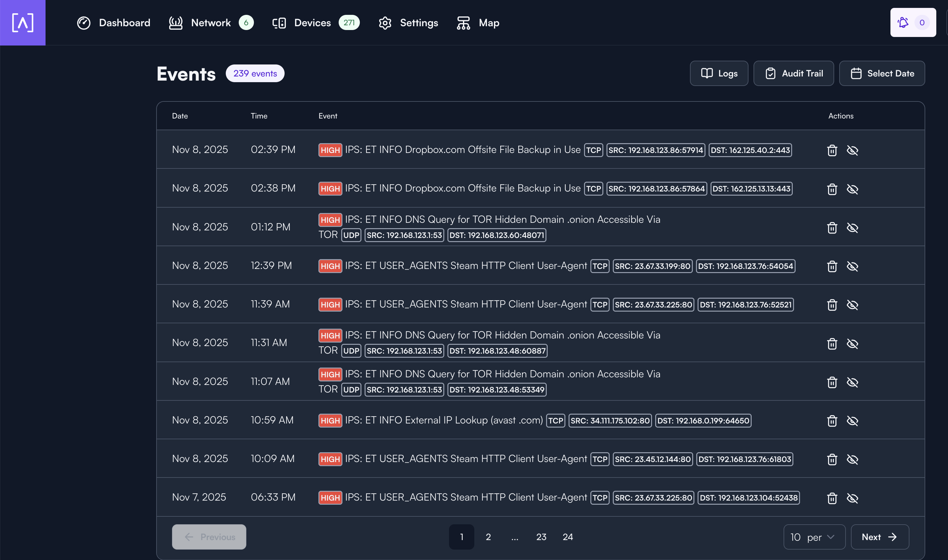Open the Logs view
The image size is (948, 560).
click(x=718, y=73)
